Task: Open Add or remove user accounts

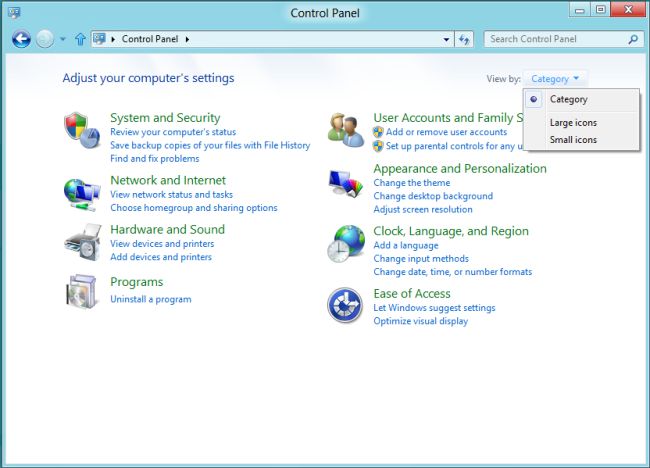Action: point(446,132)
